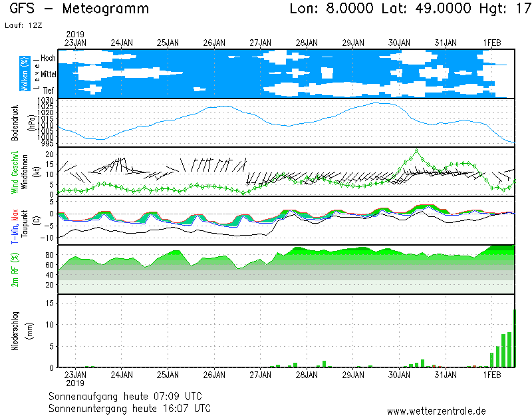The width and height of the screenshot is (532, 416).
Task: Click the 1000 pressure tick value
Action: pos(45,137)
